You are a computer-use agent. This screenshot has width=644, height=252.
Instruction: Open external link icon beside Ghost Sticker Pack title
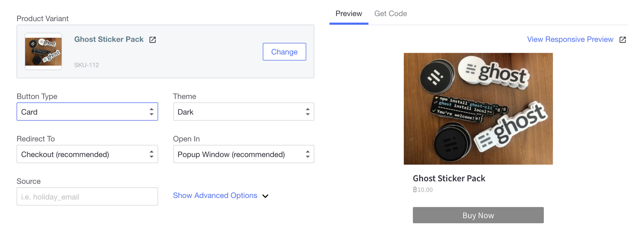pyautogui.click(x=153, y=40)
